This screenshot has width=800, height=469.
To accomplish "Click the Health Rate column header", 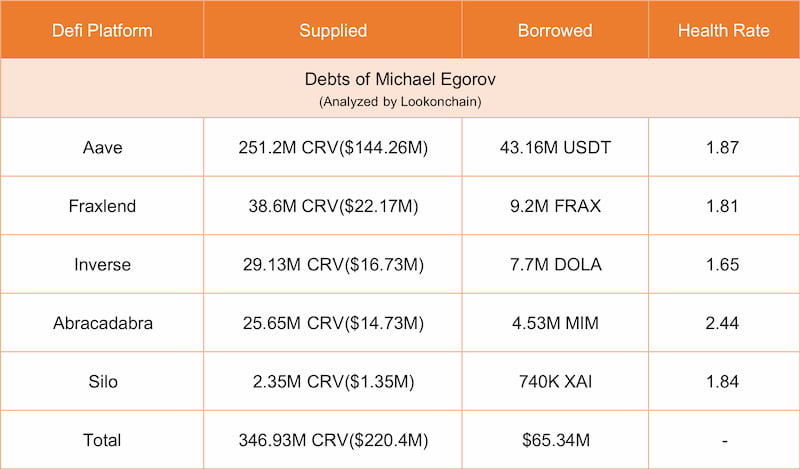I will pyautogui.click(x=723, y=30).
